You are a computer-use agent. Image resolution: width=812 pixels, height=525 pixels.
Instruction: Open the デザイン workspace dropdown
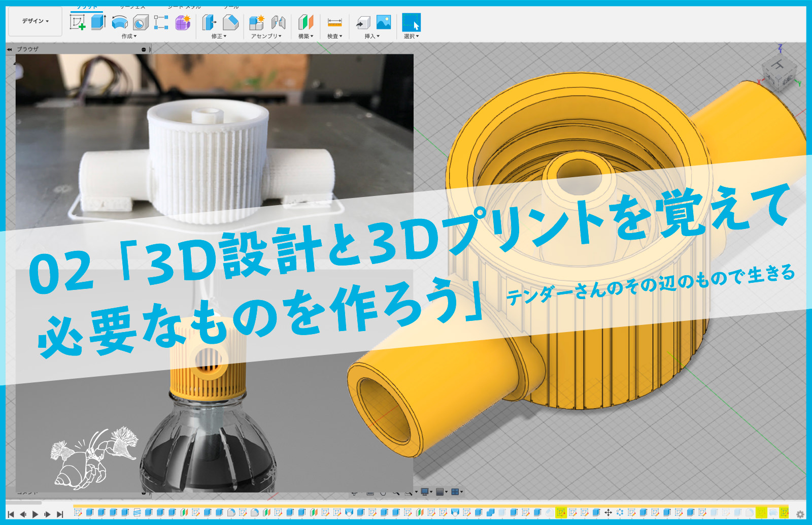pos(35,21)
